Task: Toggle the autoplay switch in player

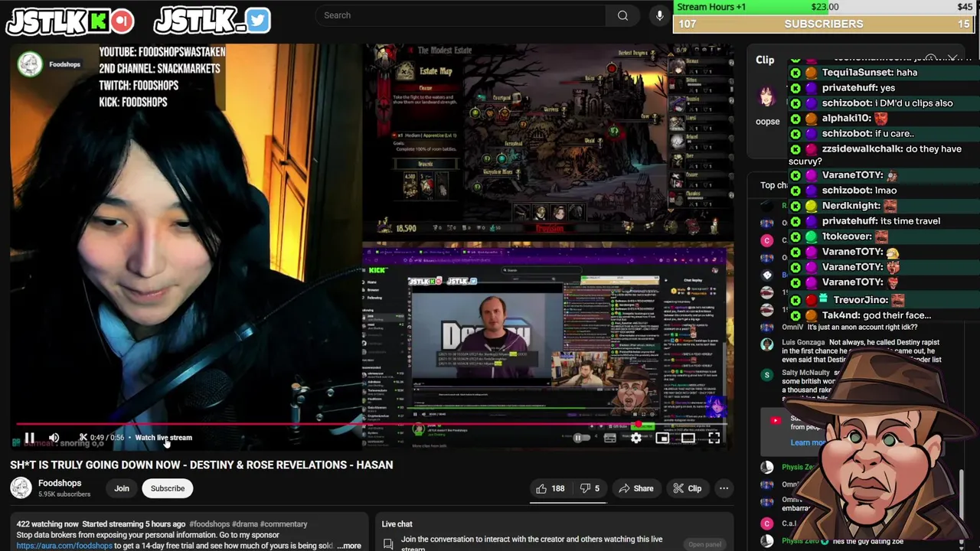Action: (x=582, y=438)
